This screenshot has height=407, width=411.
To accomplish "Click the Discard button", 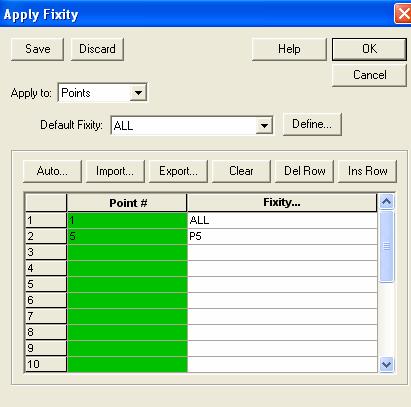I will tap(97, 49).
